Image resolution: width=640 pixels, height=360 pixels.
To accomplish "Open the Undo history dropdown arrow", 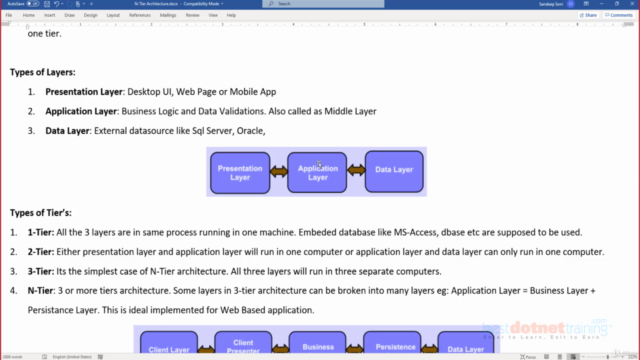I will click(x=62, y=4).
